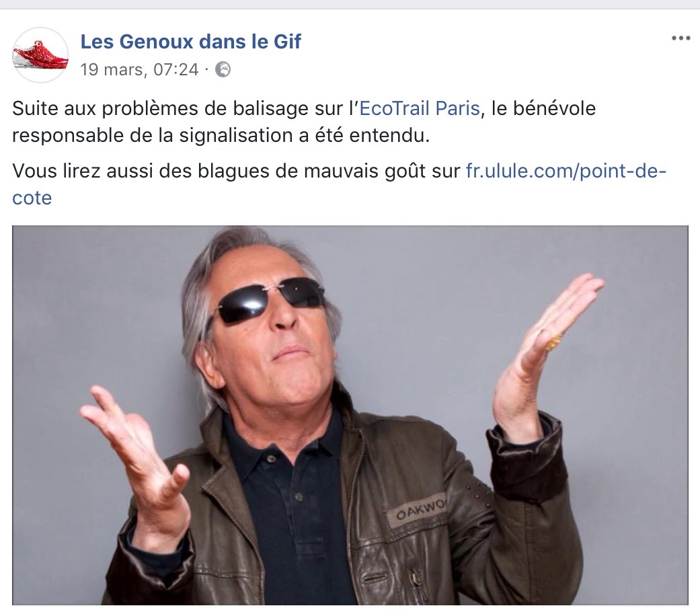This screenshot has height=610, width=700.
Task: Click the globe public audience icon
Action: point(223,70)
